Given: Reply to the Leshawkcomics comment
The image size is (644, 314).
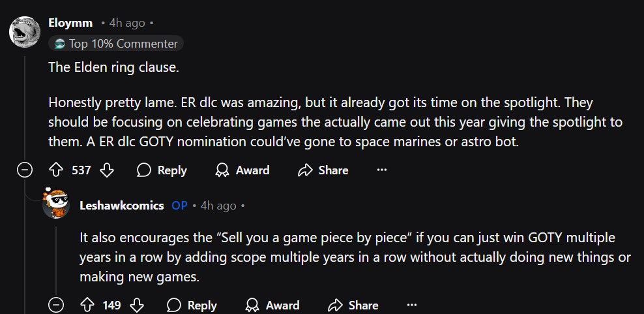Looking at the screenshot, I should (192, 305).
